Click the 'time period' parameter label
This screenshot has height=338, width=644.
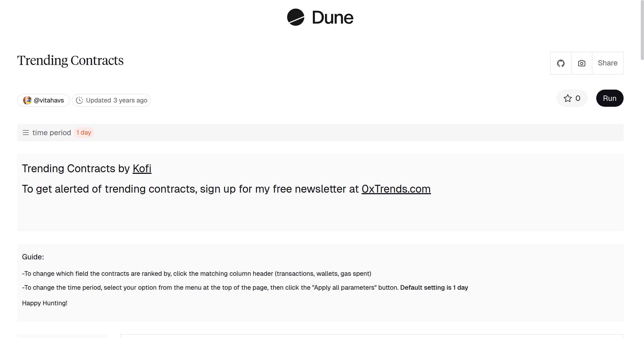(52, 133)
